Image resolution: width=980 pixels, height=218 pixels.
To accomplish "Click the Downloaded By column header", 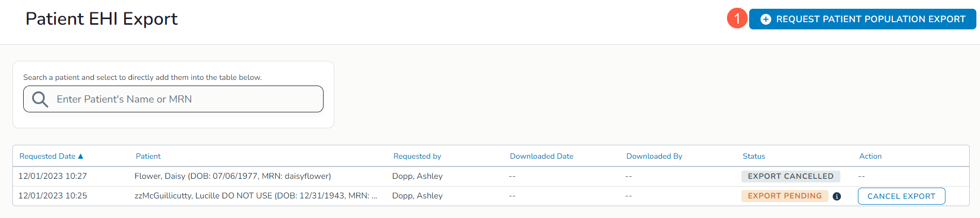I will click(x=654, y=156).
